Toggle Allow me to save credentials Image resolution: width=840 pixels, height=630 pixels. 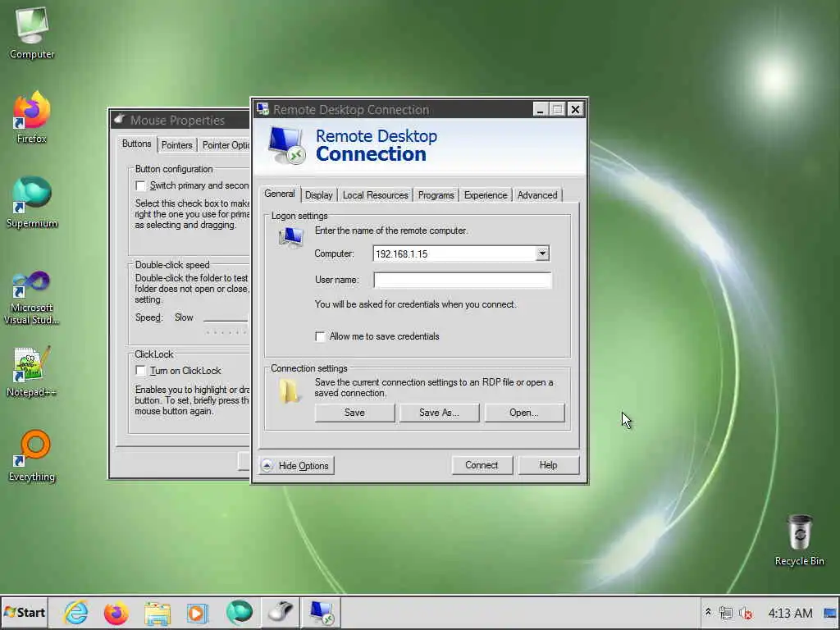[x=320, y=336]
